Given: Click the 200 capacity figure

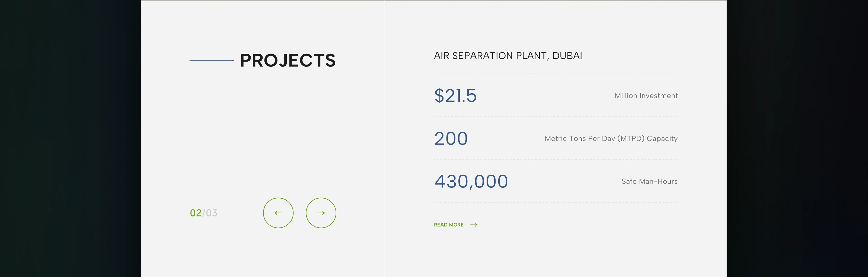Looking at the screenshot, I should coord(451,138).
